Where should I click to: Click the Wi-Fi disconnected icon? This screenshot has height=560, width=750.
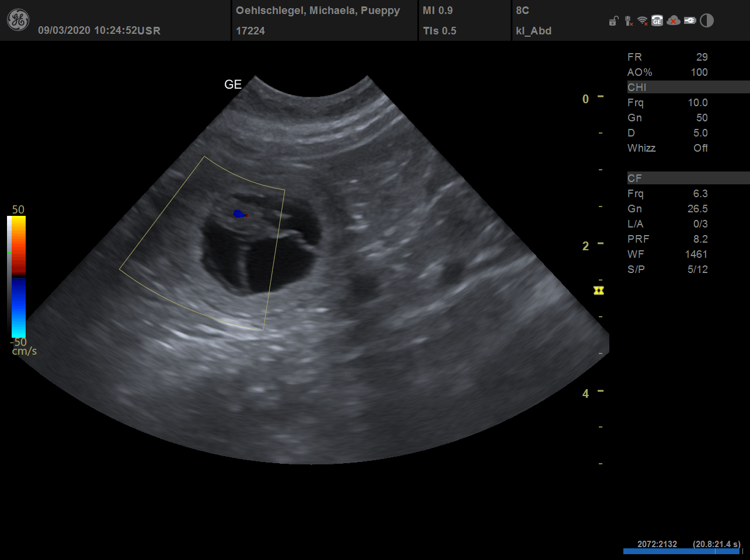pyautogui.click(x=643, y=21)
